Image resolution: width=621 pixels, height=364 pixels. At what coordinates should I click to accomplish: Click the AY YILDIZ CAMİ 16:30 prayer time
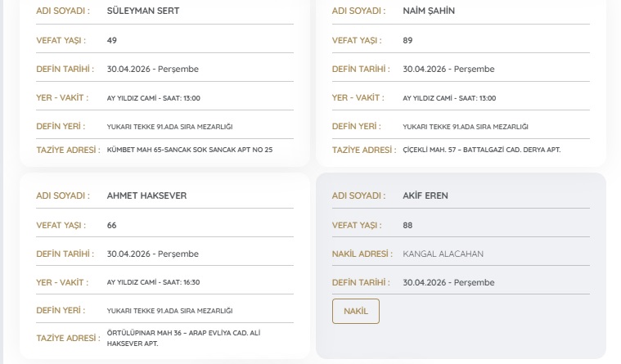[153, 282]
